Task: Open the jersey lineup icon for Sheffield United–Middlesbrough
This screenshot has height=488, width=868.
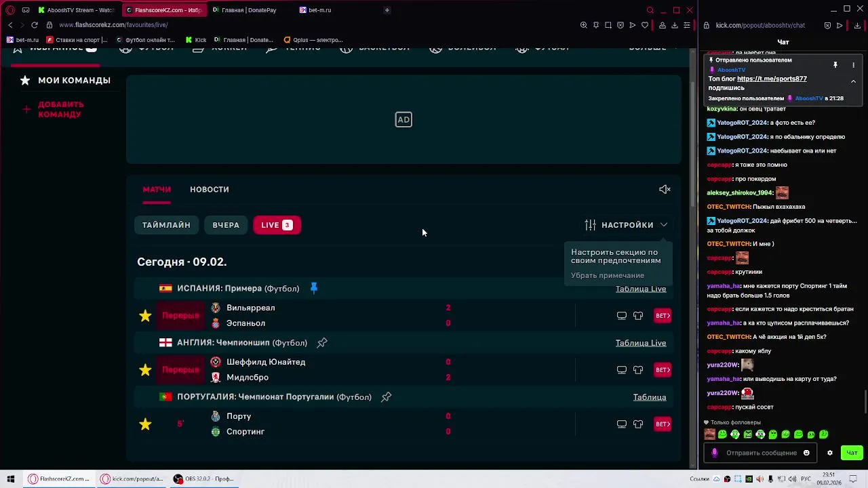Action: (x=638, y=370)
